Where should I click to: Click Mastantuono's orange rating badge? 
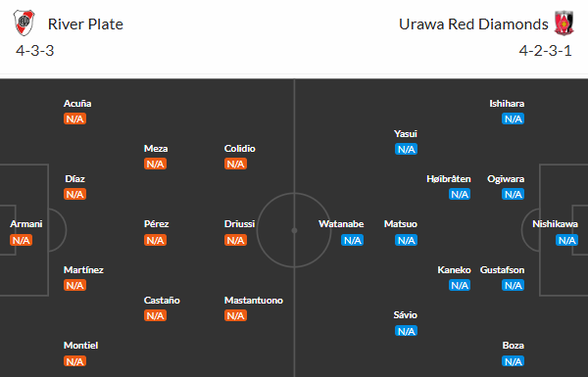coord(235,316)
